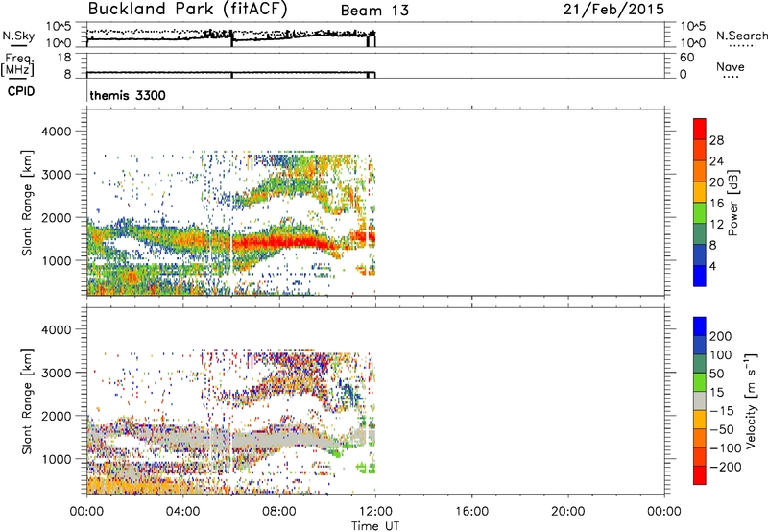Click the 60 tick on Nave axis
The width and height of the screenshot is (768, 532).
coord(686,58)
